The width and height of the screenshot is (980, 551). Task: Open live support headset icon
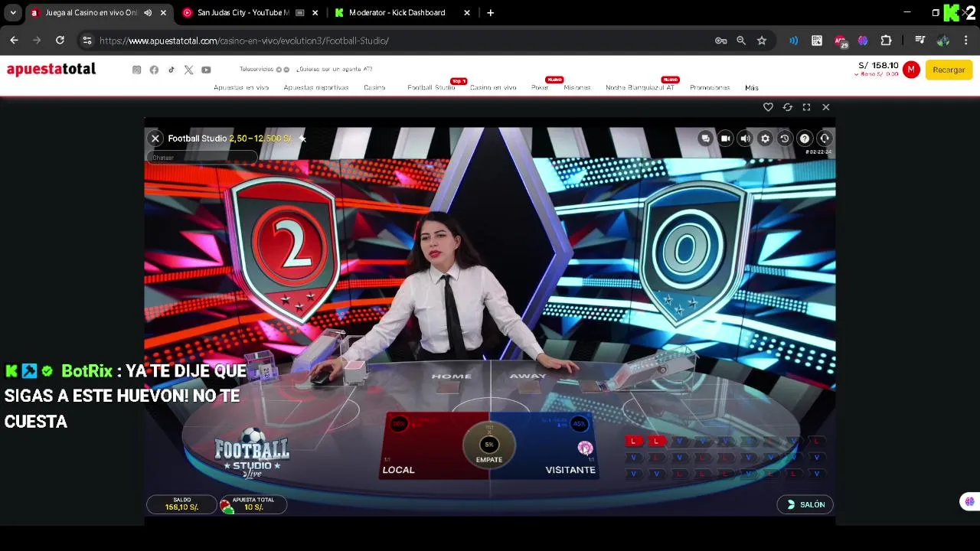point(825,139)
